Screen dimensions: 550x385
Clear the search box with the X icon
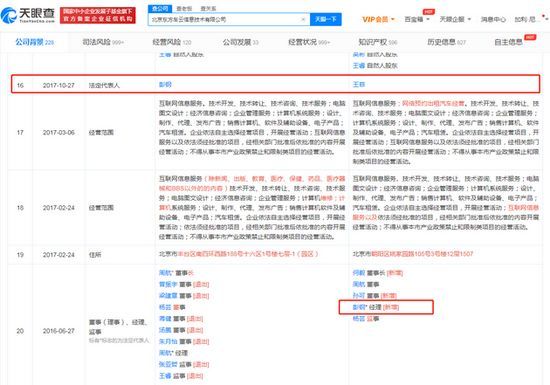303,19
